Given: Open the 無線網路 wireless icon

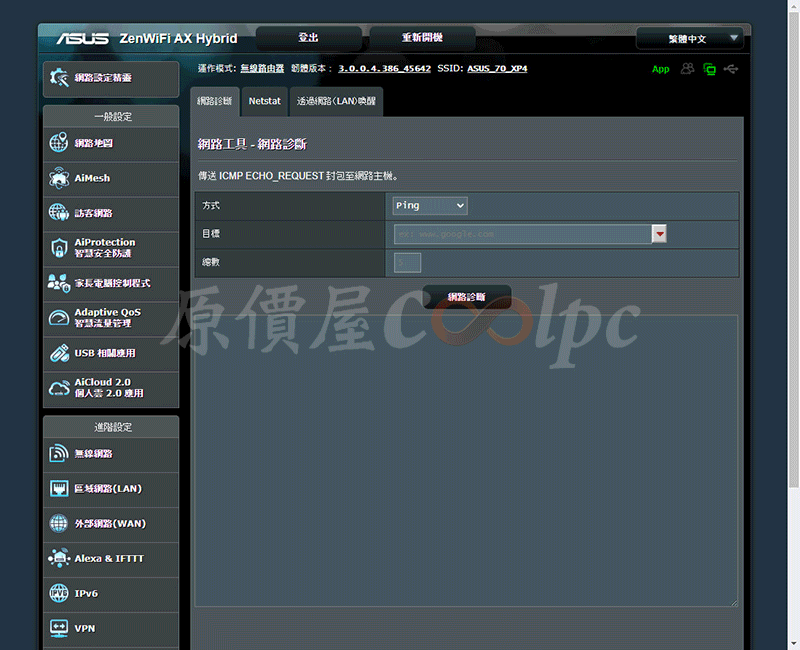Looking at the screenshot, I should [59, 453].
